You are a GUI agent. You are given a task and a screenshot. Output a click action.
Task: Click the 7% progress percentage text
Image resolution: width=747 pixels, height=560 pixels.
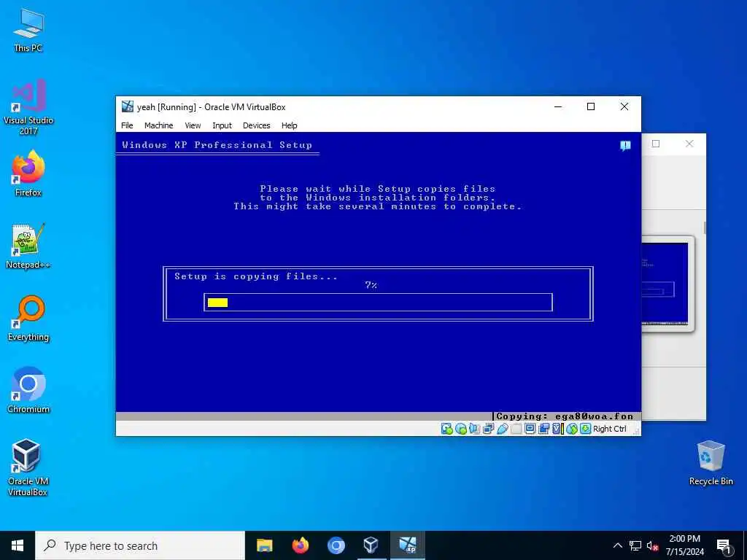371,285
